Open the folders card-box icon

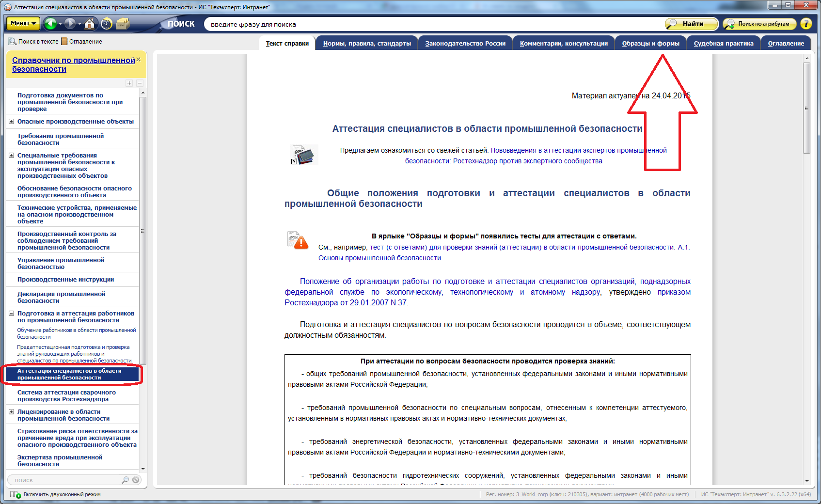pos(123,24)
